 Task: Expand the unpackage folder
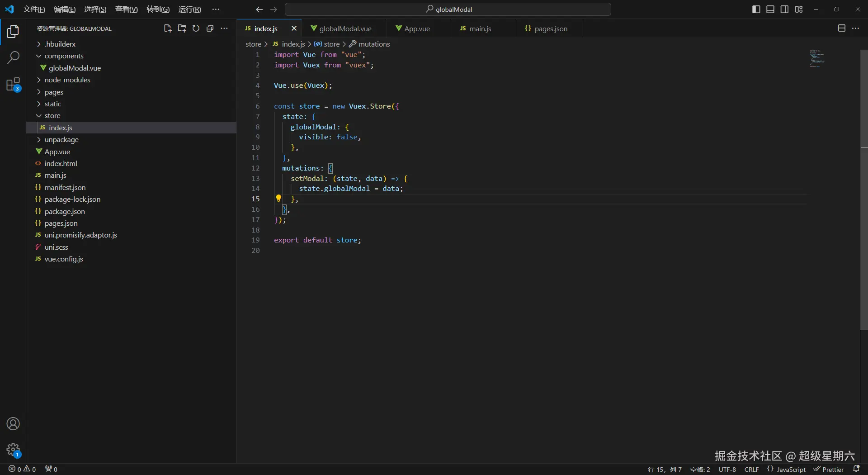(x=61, y=140)
